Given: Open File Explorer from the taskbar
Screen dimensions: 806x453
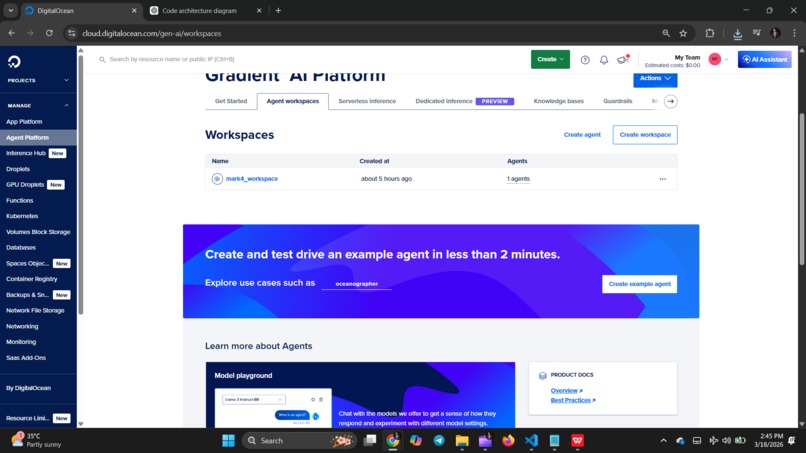Looking at the screenshot, I should pos(462,441).
